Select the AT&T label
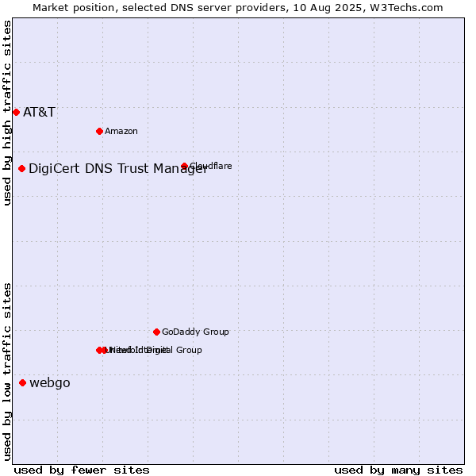 [39, 113]
